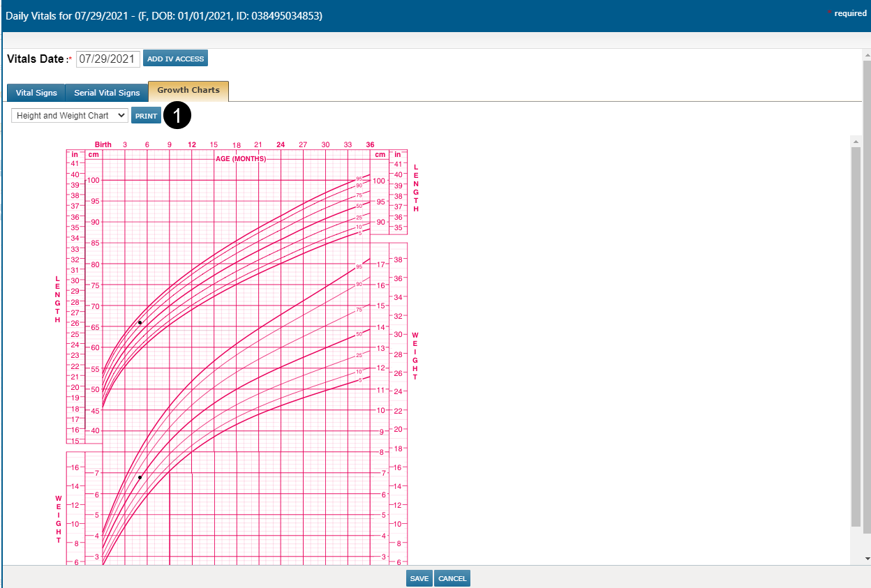
Task: Click the Vitals Date input field
Action: click(108, 59)
